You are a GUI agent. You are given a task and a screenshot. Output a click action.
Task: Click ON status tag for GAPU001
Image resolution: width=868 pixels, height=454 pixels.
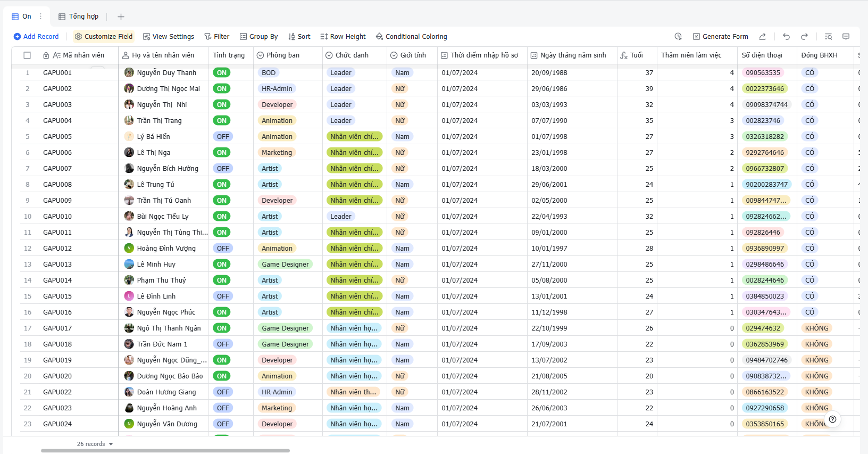click(222, 72)
